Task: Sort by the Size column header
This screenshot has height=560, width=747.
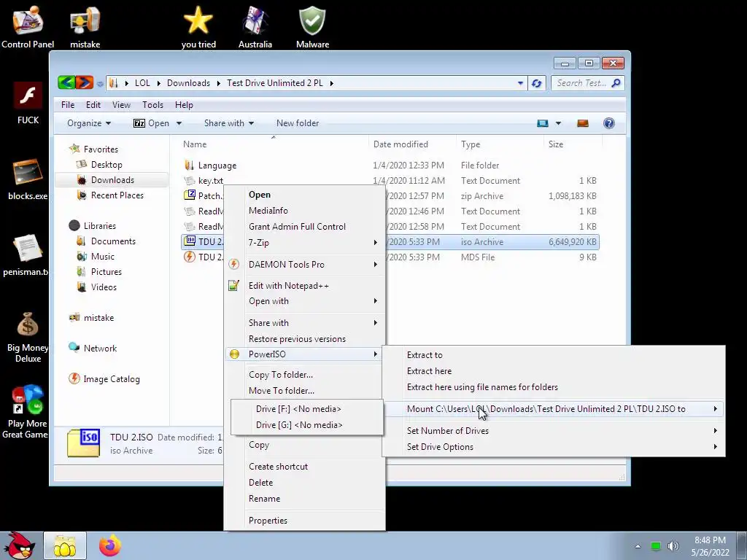Action: (x=573, y=144)
